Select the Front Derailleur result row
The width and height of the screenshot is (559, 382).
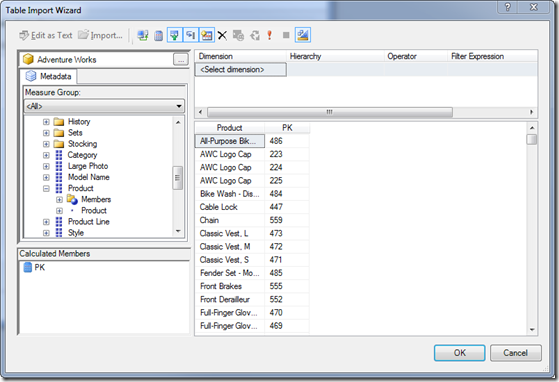[x=252, y=299]
